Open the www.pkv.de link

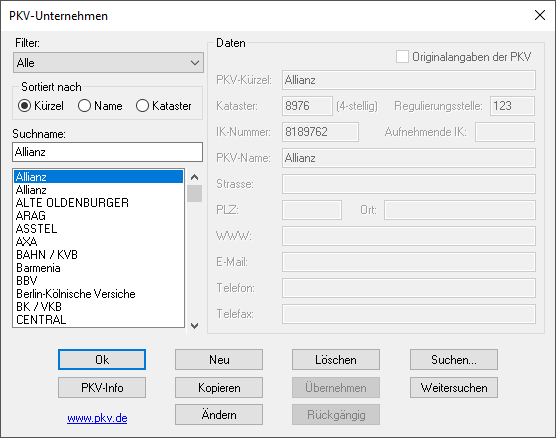tap(97, 418)
